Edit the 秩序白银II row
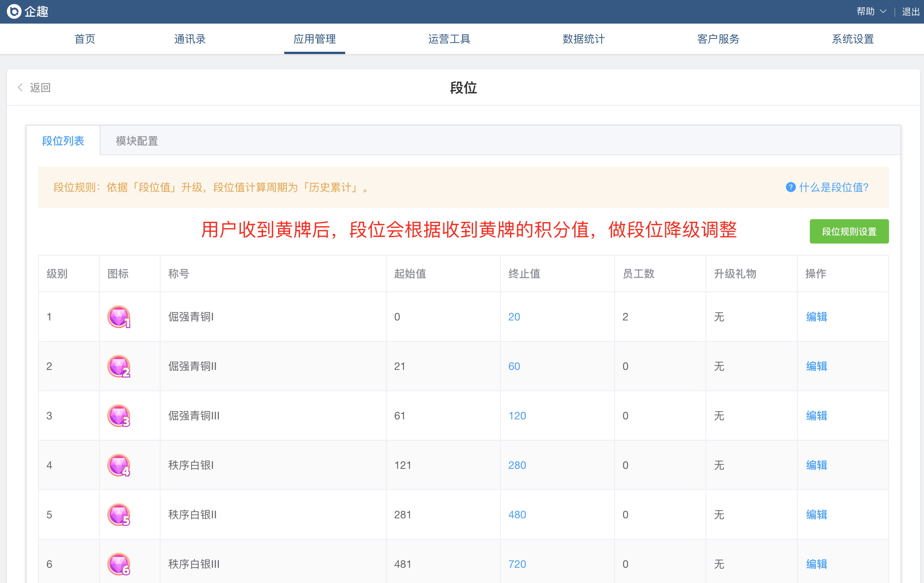Screen dimensions: 924x583 (816, 515)
